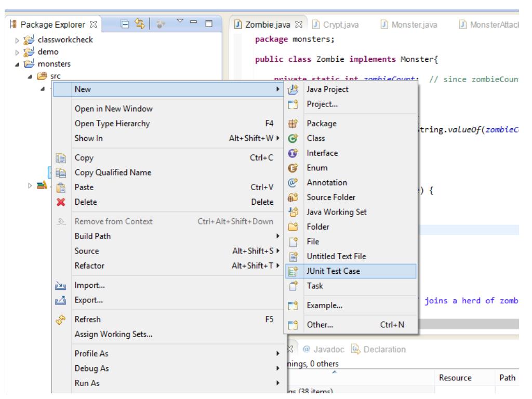The height and width of the screenshot is (399, 532).
Task: Click the new Folder icon
Action: [x=293, y=227]
